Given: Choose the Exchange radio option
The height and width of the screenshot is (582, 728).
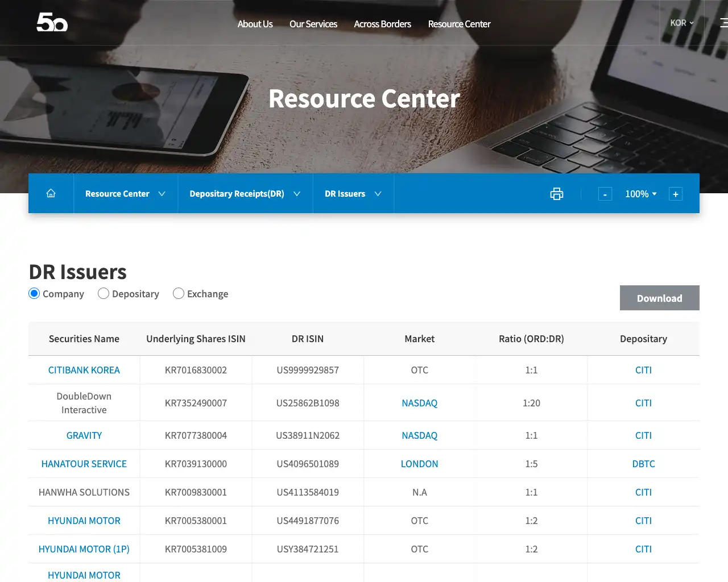Looking at the screenshot, I should pyautogui.click(x=179, y=293).
